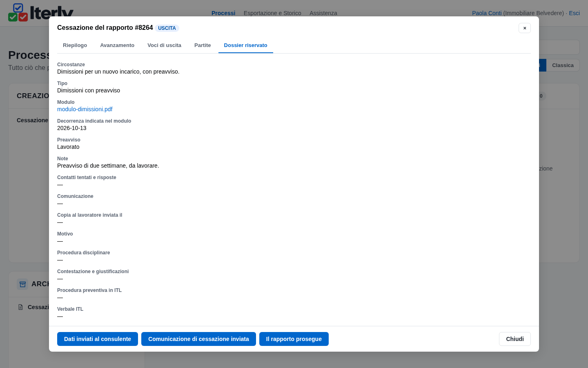
Task: Open Esportazione e Storico page
Action: click(x=272, y=13)
